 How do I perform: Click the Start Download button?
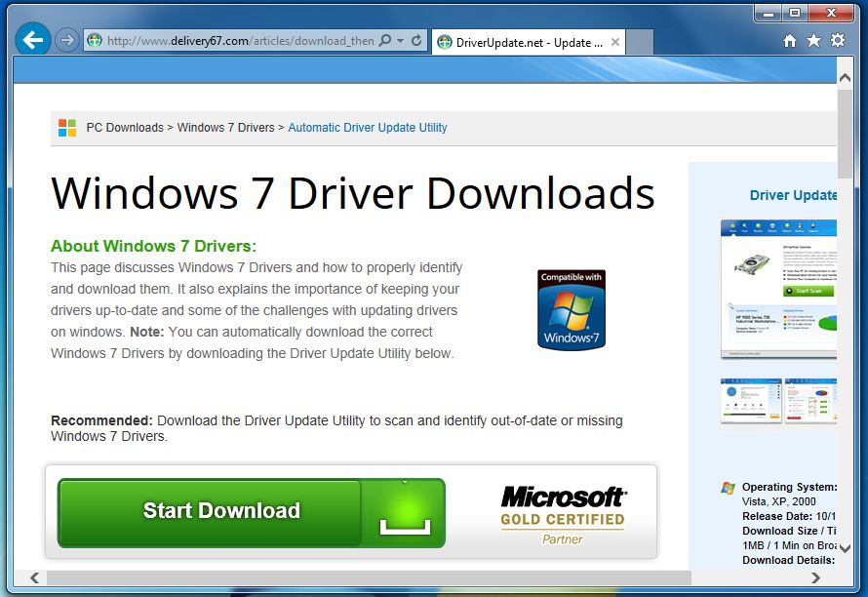[252, 512]
